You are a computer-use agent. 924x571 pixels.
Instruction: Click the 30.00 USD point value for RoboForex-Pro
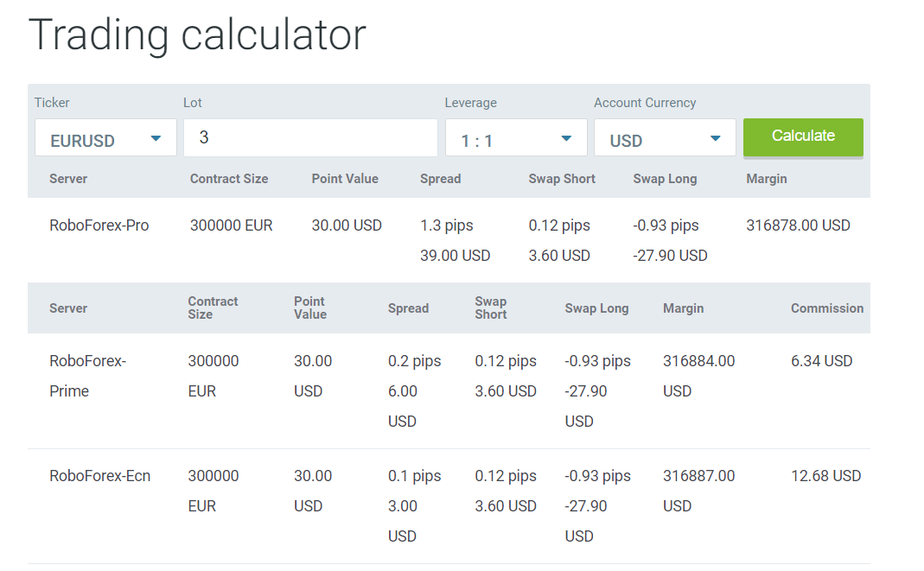[347, 225]
